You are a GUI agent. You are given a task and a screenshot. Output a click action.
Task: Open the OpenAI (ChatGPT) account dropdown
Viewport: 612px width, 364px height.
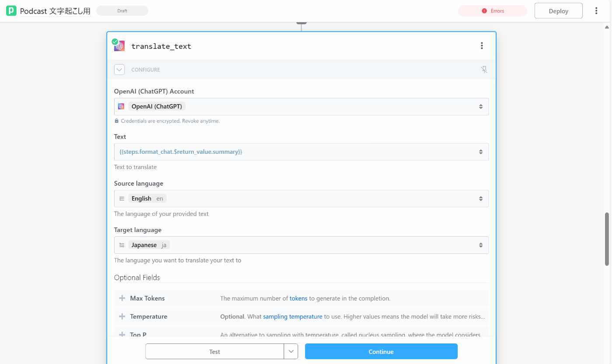click(x=481, y=107)
